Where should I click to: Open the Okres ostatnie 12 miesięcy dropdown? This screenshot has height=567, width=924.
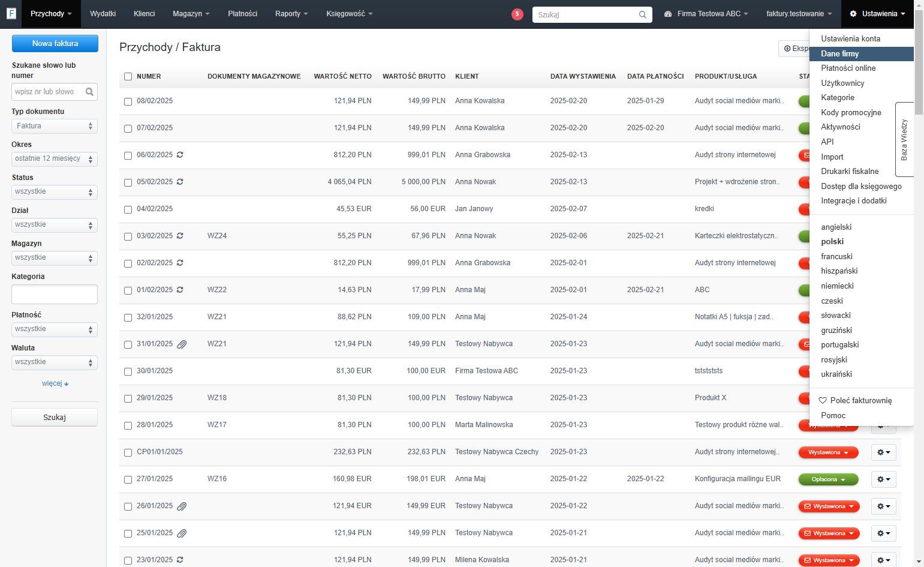(x=55, y=159)
